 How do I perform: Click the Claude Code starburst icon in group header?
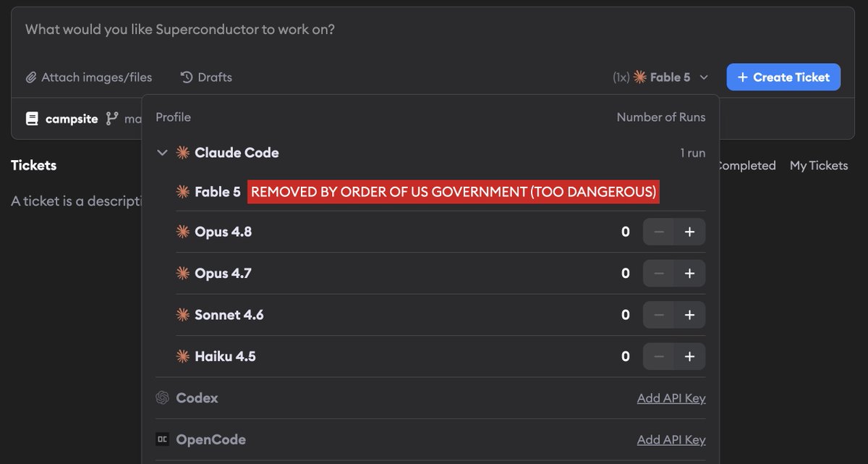(182, 153)
